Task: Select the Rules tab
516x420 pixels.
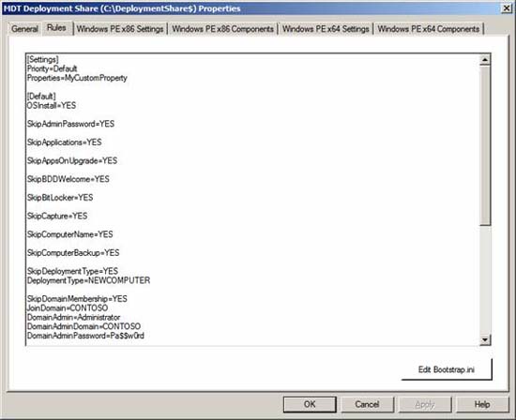Action: (x=56, y=28)
